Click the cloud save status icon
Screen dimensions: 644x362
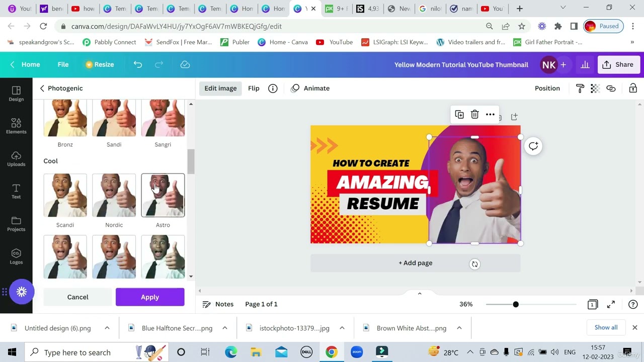coord(185,64)
